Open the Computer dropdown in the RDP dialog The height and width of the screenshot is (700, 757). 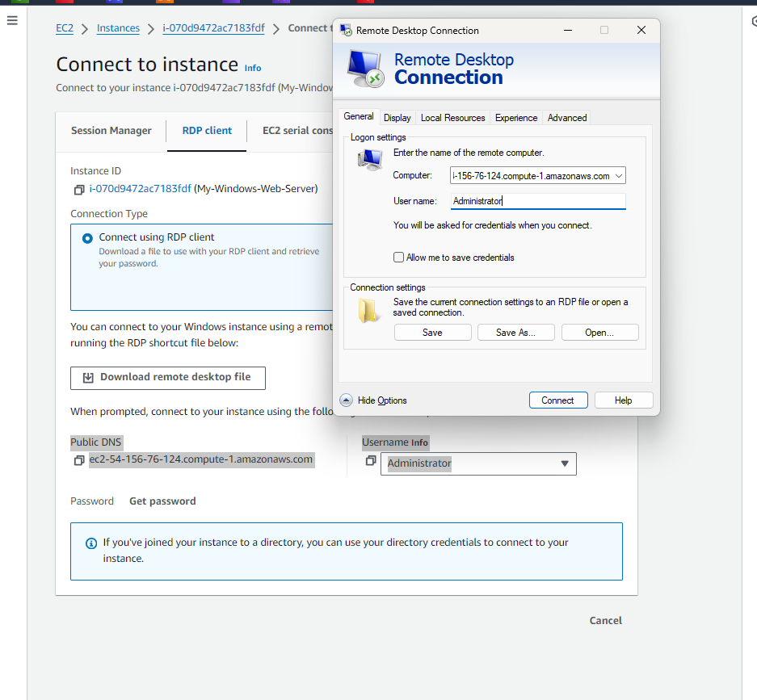tap(620, 175)
